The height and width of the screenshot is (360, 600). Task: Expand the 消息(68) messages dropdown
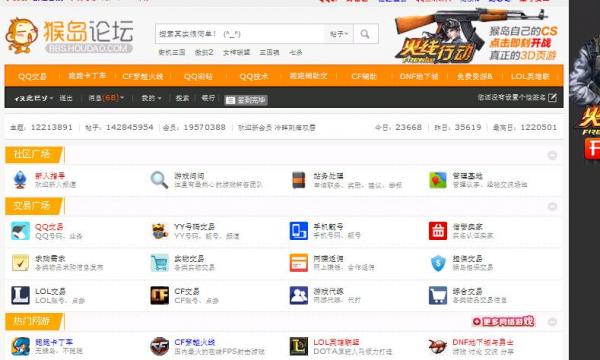click(x=106, y=98)
